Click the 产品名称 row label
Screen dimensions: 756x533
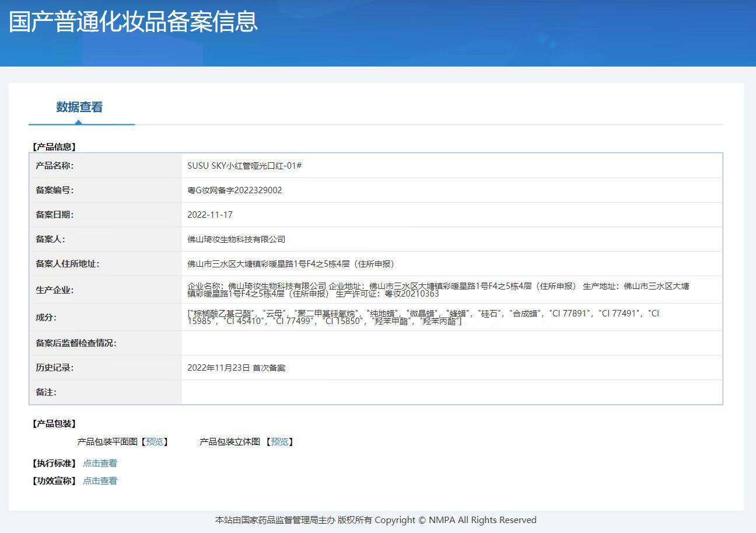55,166
